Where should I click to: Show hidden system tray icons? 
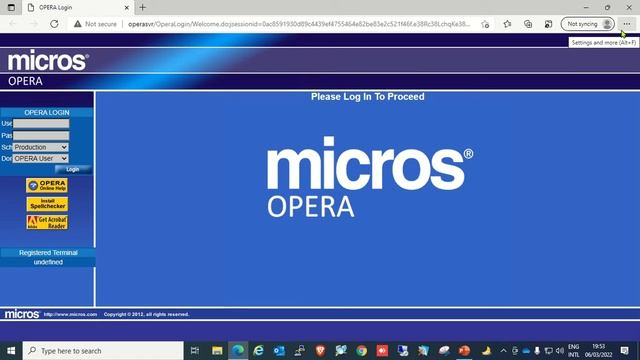(x=503, y=351)
